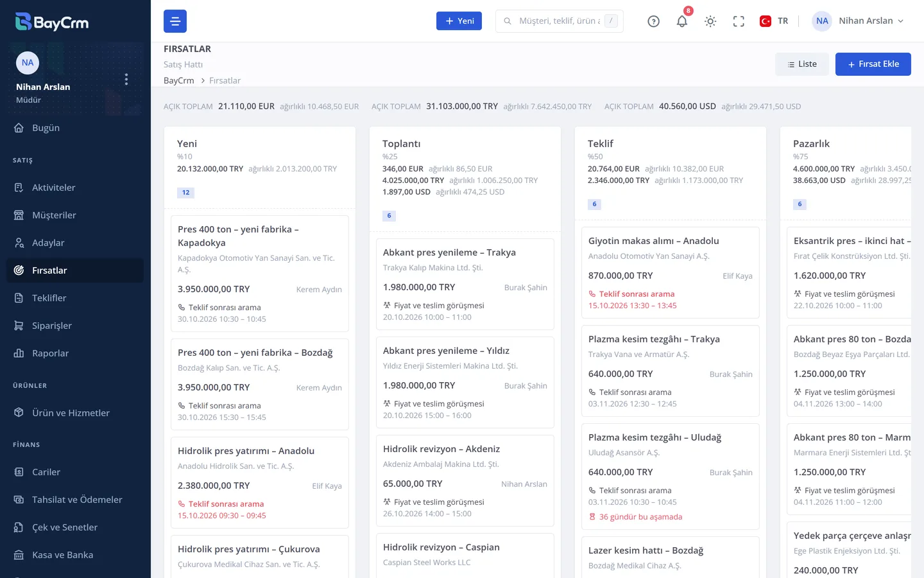The width and height of the screenshot is (924, 578).
Task: Navigate to Cariler
Action: coord(75,472)
